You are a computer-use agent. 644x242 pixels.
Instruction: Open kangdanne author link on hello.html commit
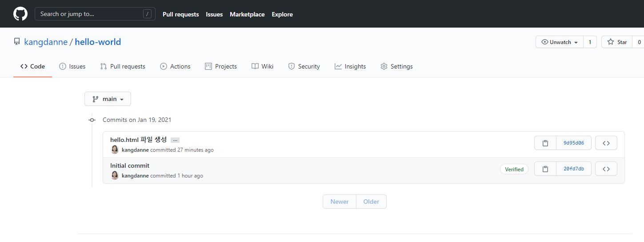pos(135,150)
